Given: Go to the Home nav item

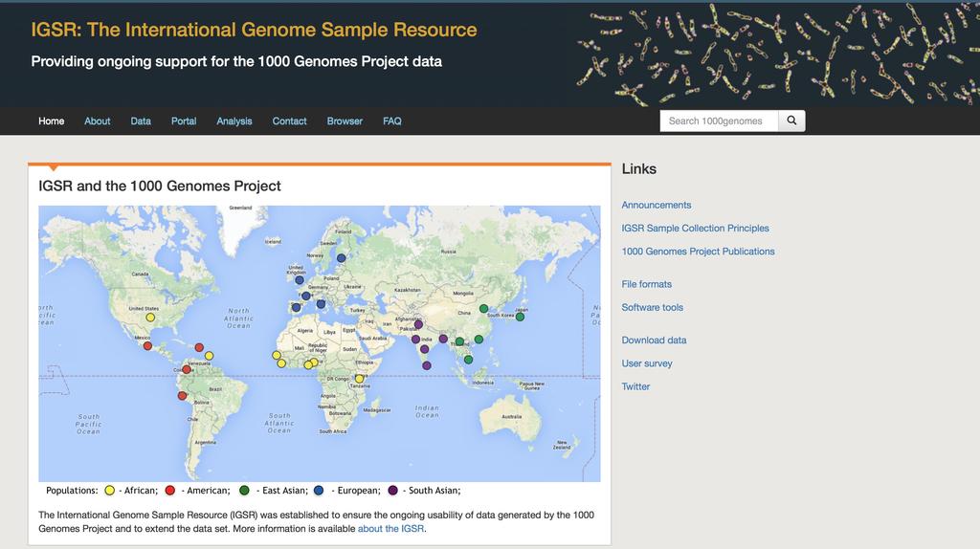Looking at the screenshot, I should pyautogui.click(x=52, y=121).
